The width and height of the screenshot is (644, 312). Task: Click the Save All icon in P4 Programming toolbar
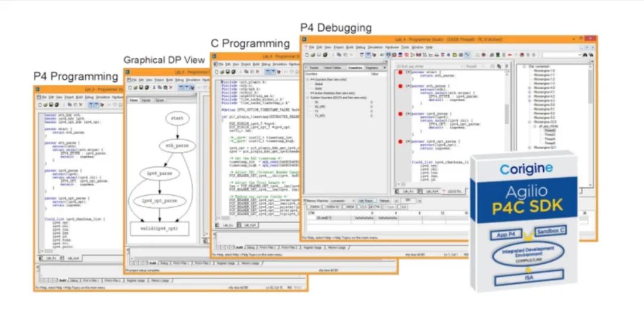click(x=57, y=104)
